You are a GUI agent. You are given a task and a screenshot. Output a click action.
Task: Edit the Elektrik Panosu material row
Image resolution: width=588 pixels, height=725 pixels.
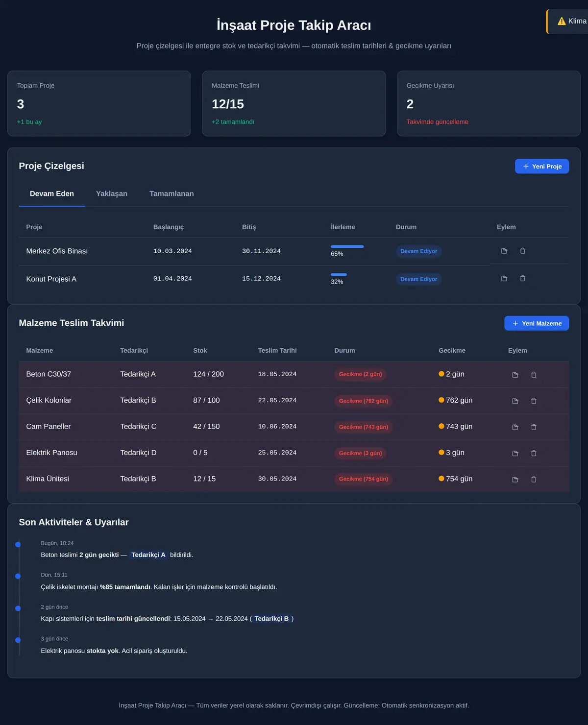point(515,453)
